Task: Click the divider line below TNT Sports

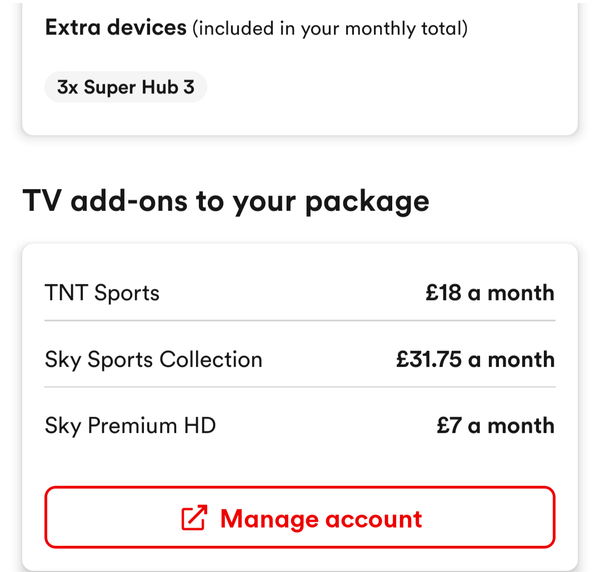Action: tap(300, 321)
